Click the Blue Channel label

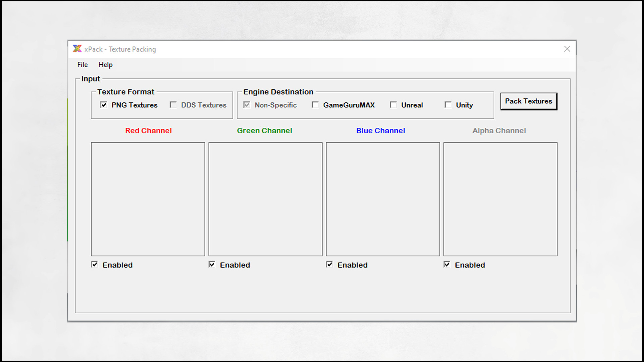[x=380, y=131]
